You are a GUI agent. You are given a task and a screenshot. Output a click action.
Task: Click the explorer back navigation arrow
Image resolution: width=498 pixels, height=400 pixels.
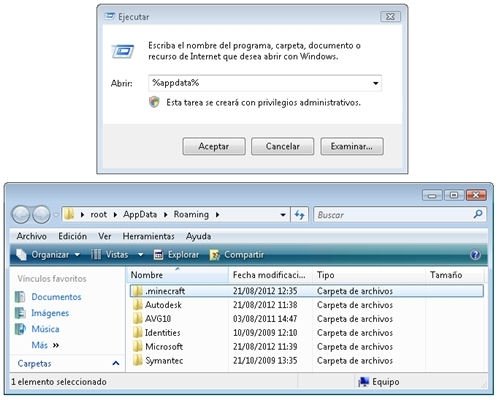click(x=21, y=215)
